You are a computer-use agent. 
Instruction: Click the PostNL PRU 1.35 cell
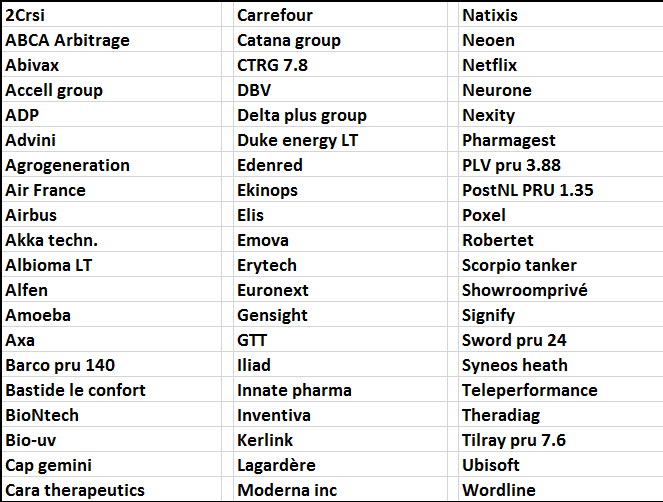pyautogui.click(x=561, y=190)
